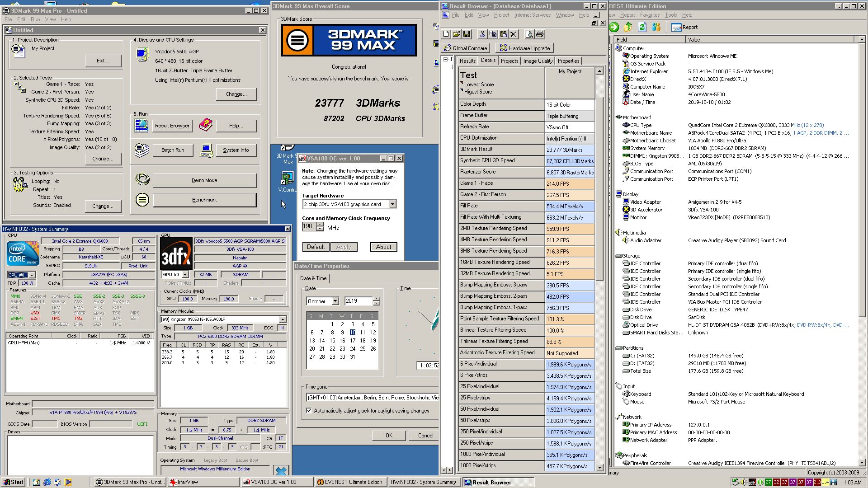
Task: Click the Delete X icon in Result Browser toolbar
Action: 514,34
